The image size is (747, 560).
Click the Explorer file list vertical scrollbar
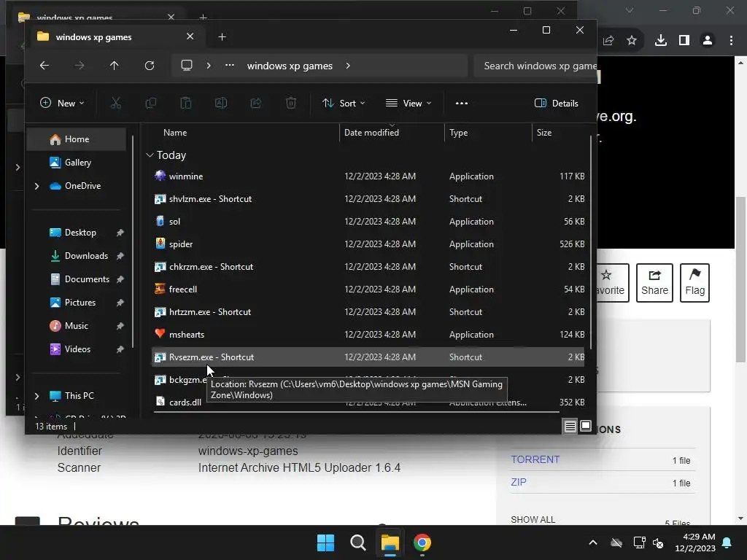tap(591, 243)
